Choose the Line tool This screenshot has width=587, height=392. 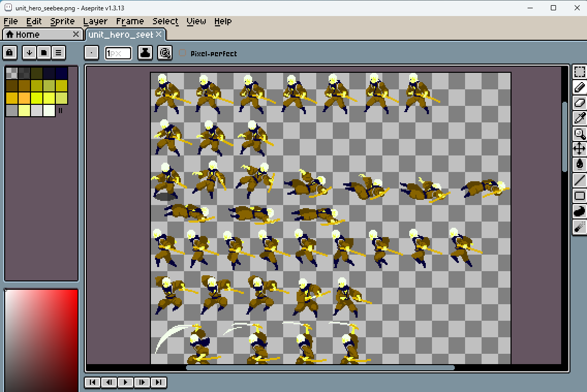(x=580, y=180)
